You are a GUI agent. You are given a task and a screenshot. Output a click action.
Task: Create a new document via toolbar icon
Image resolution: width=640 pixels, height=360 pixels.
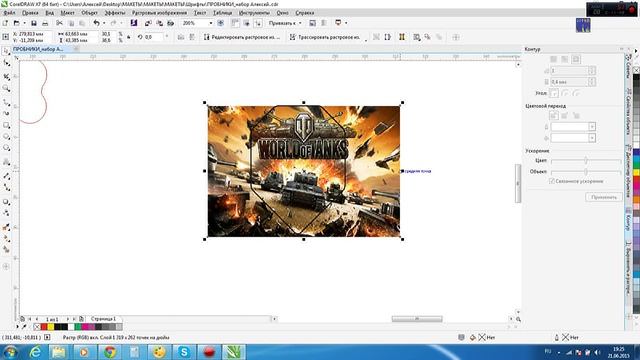[5, 23]
